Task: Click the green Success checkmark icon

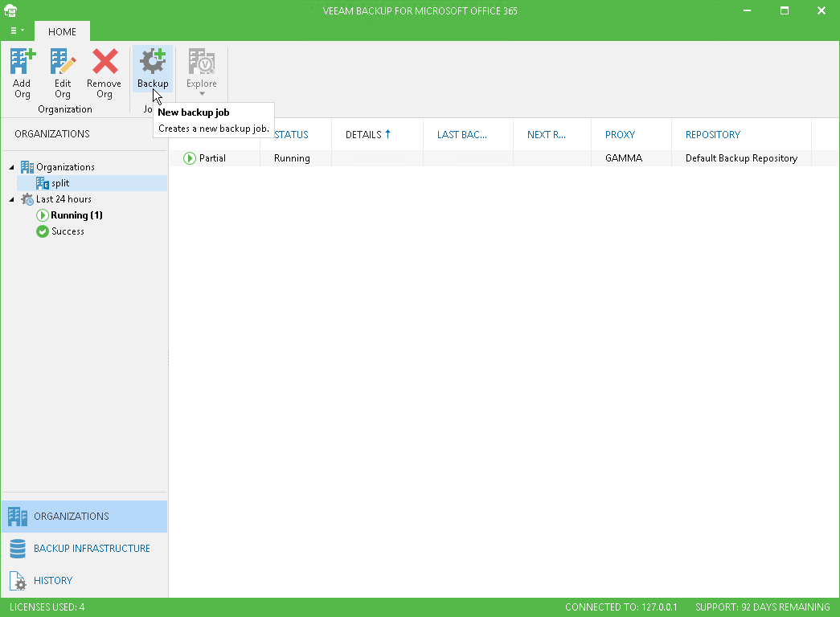Action: click(x=43, y=231)
